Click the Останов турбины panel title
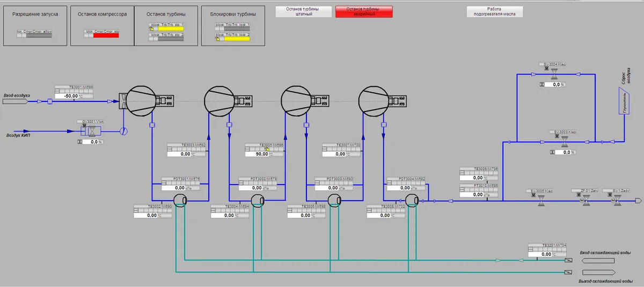This screenshot has height=287, width=644. 167,14
